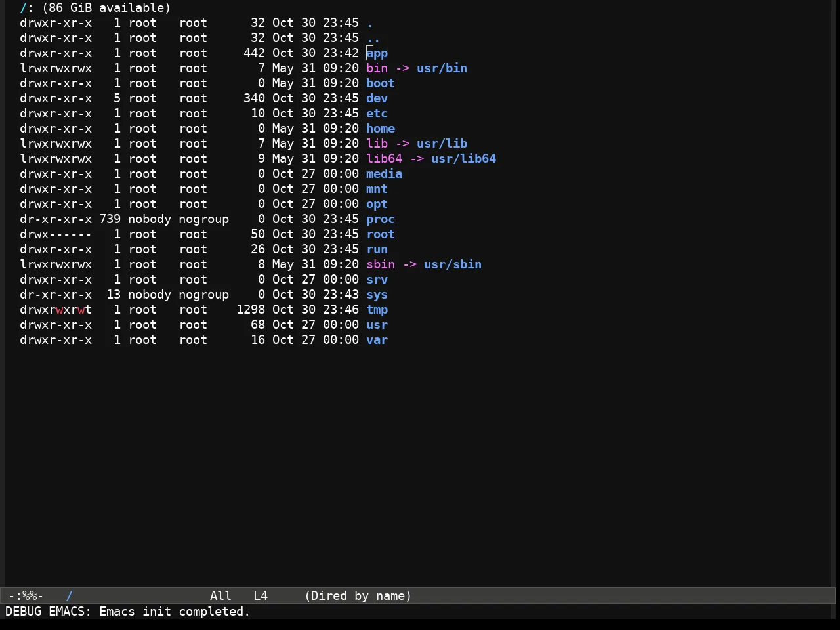Open the usr directory

coord(377,325)
